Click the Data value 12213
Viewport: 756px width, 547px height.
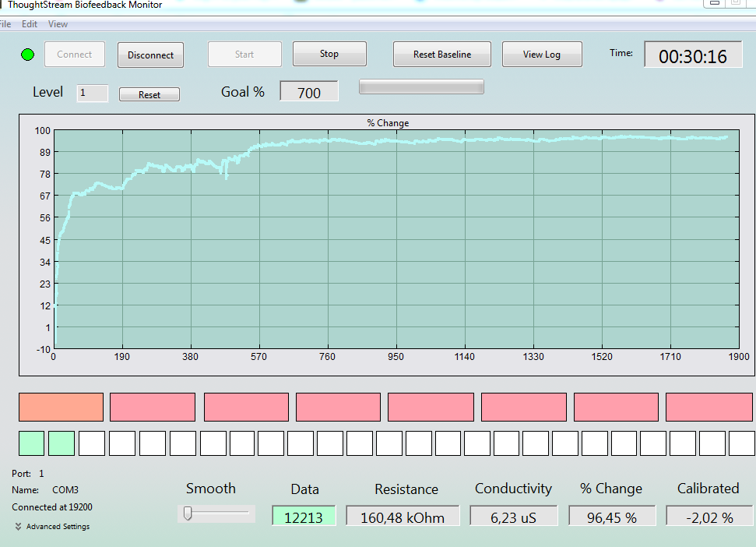304,517
